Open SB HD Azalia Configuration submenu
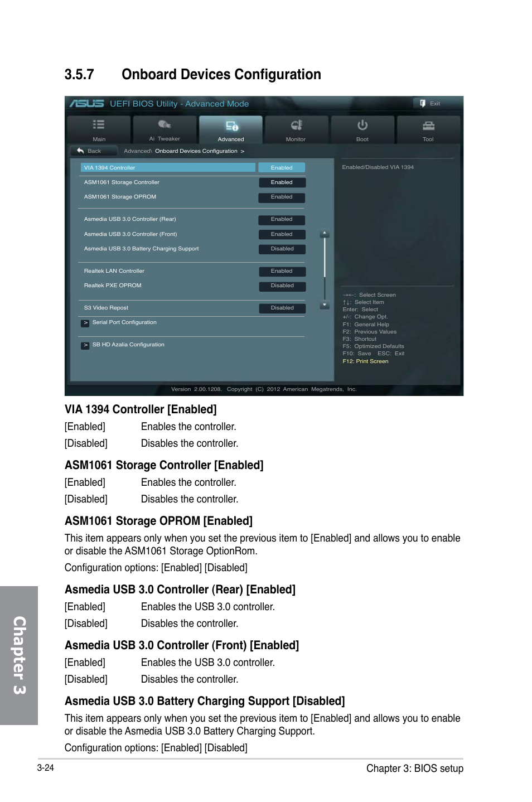This screenshot has height=802, width=532. click(x=128, y=345)
